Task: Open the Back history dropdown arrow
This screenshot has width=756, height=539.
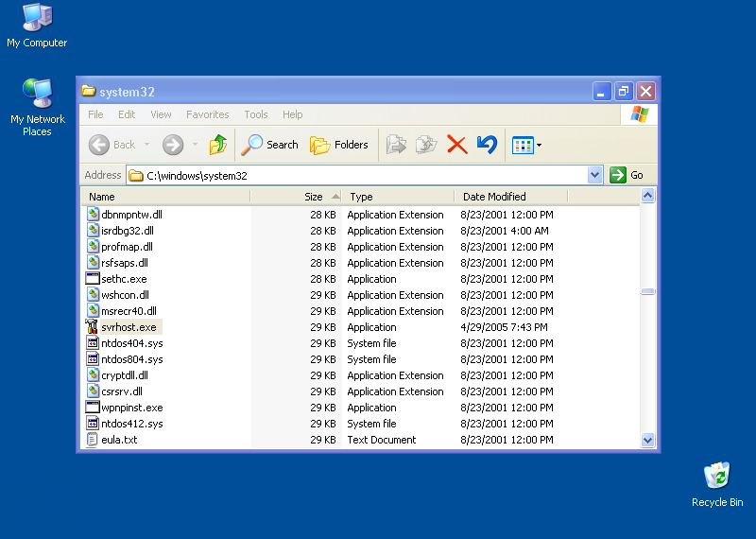Action: click(147, 145)
